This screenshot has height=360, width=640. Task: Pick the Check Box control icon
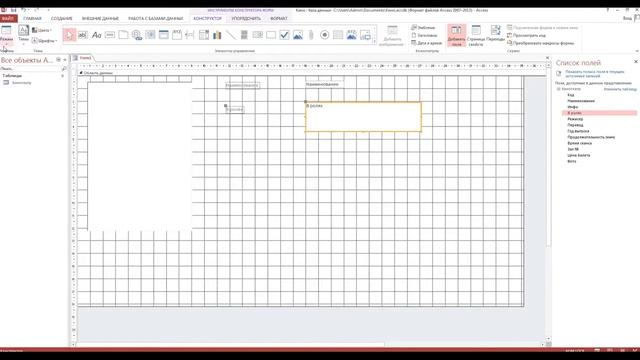coord(284,35)
